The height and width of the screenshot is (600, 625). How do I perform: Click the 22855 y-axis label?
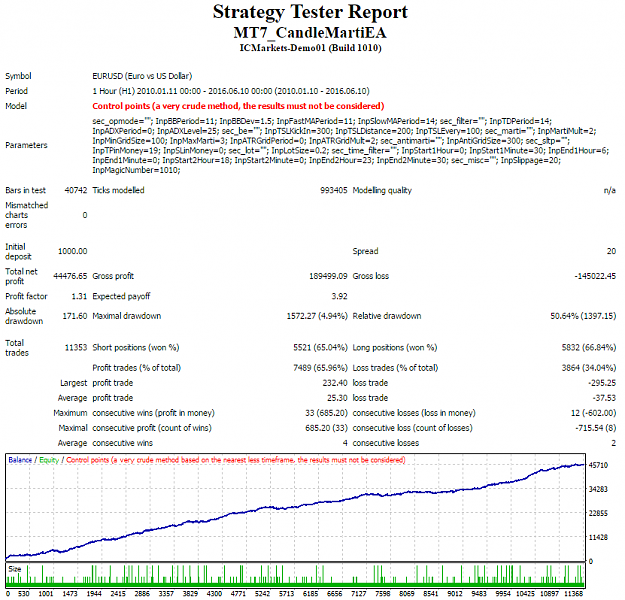pyautogui.click(x=598, y=513)
